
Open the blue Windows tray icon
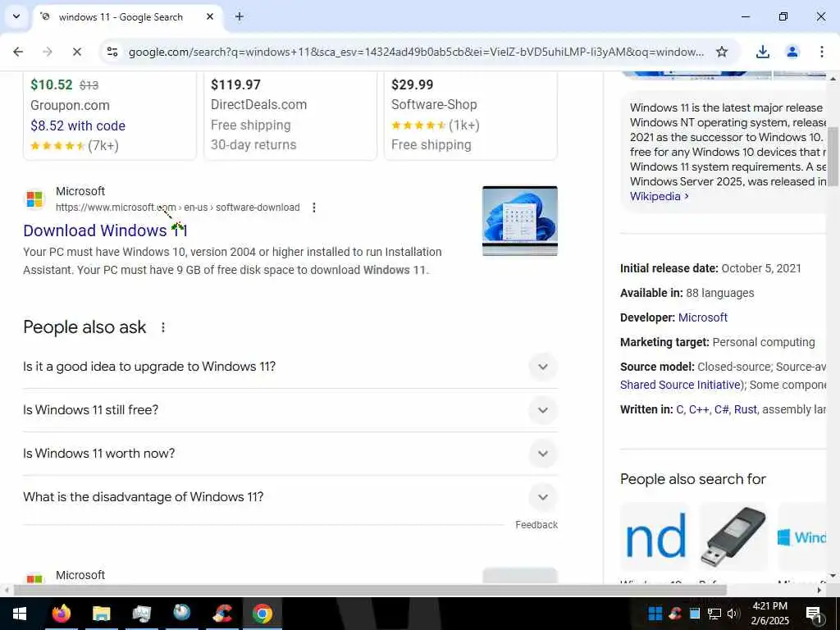tap(655, 614)
